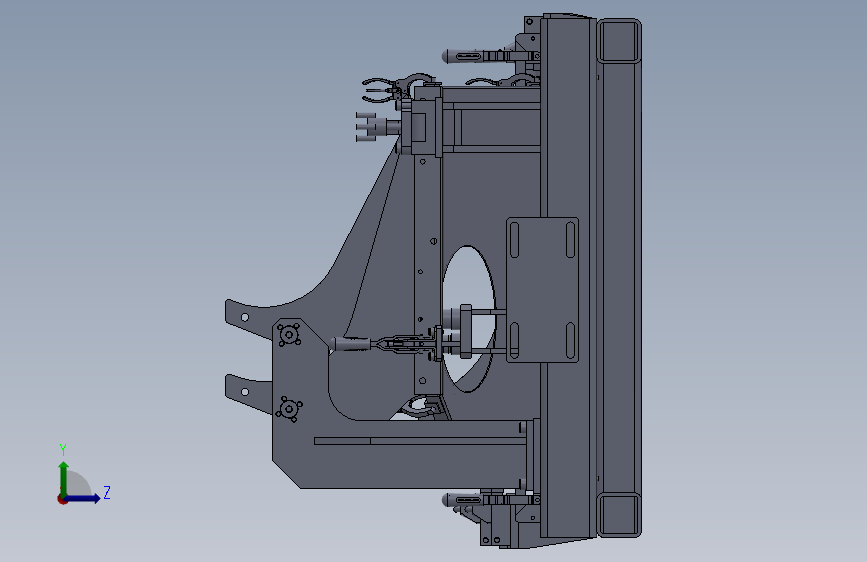The image size is (867, 562).
Task: Click the red X axis dot at the triad origin
Action: pos(62,499)
